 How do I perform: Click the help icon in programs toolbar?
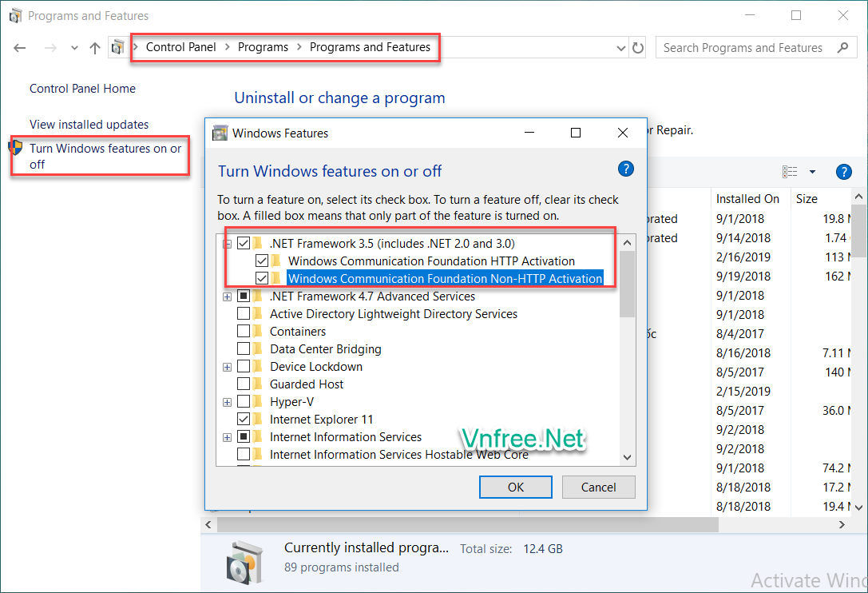point(843,172)
